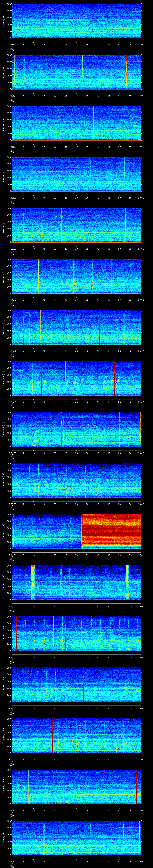Open the 17:23 spectrogram with upsweep calls
The height and width of the screenshot is (868, 153).
pyautogui.click(x=76, y=378)
